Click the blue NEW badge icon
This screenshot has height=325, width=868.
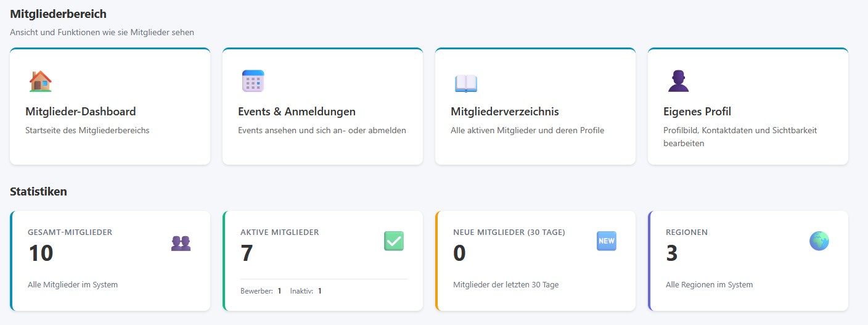pyautogui.click(x=607, y=241)
